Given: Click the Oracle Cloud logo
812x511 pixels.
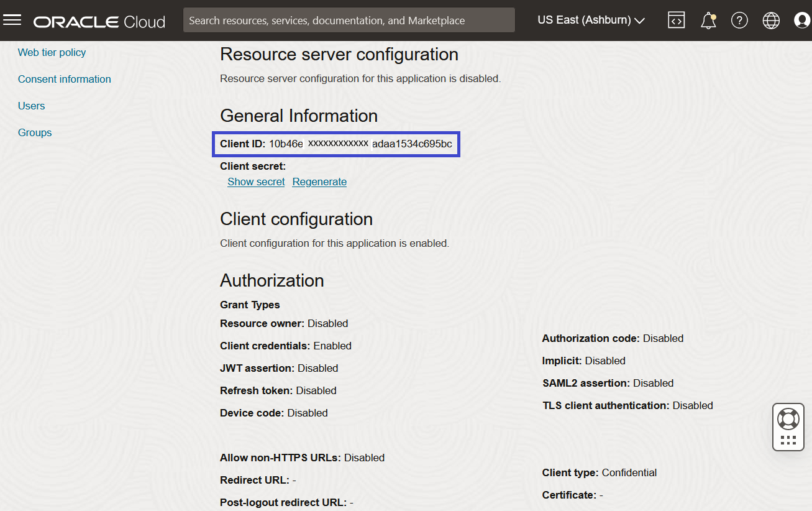Looking at the screenshot, I should (99, 21).
